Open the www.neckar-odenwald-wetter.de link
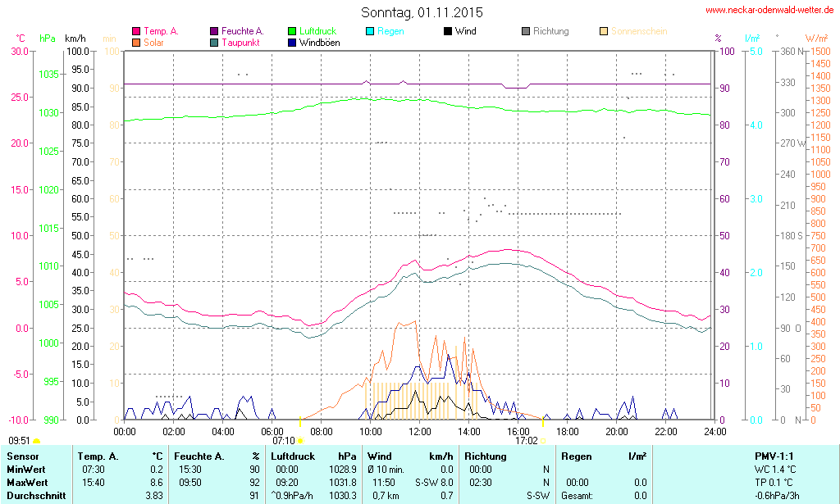The width and height of the screenshot is (840, 504). pos(769,11)
